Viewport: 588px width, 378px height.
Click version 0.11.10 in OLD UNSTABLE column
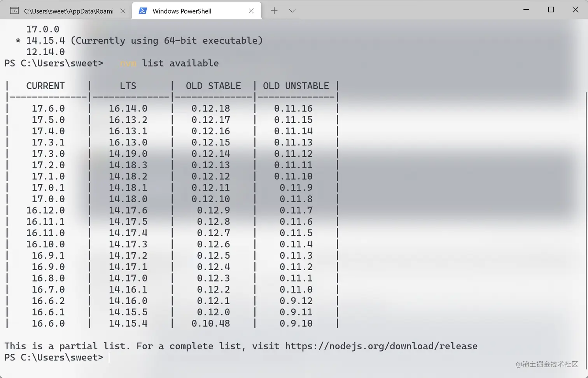pos(293,176)
